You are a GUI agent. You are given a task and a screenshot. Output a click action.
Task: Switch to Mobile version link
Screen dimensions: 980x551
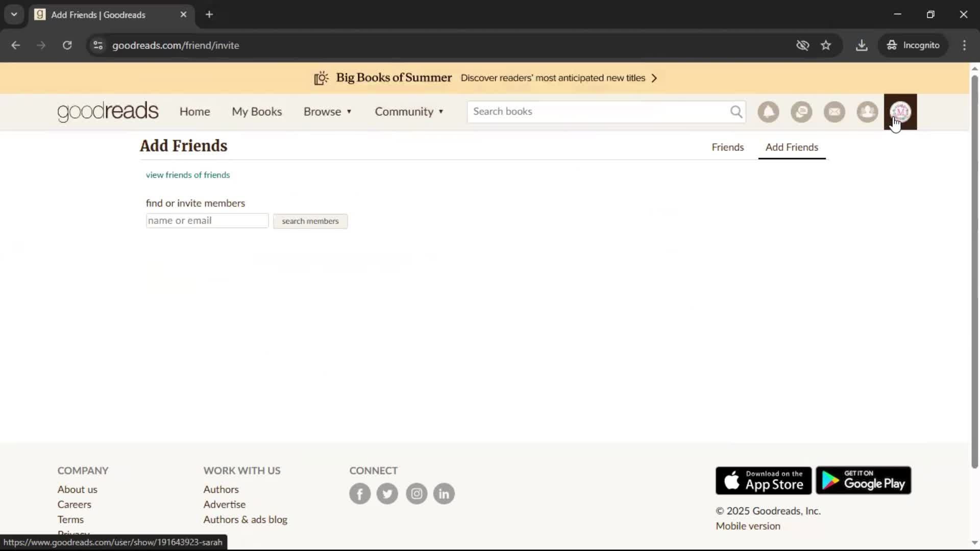click(x=748, y=526)
